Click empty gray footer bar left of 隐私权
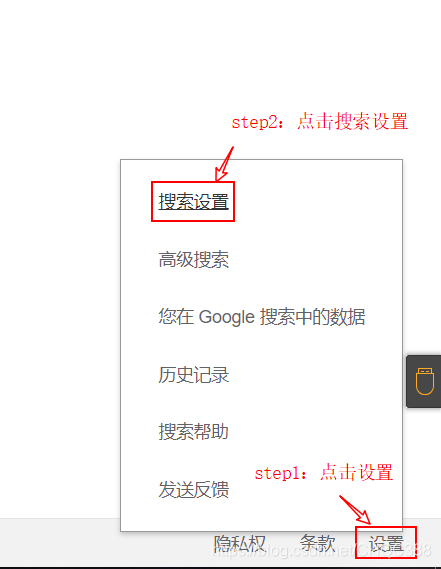The width and height of the screenshot is (441, 569). pos(60,543)
